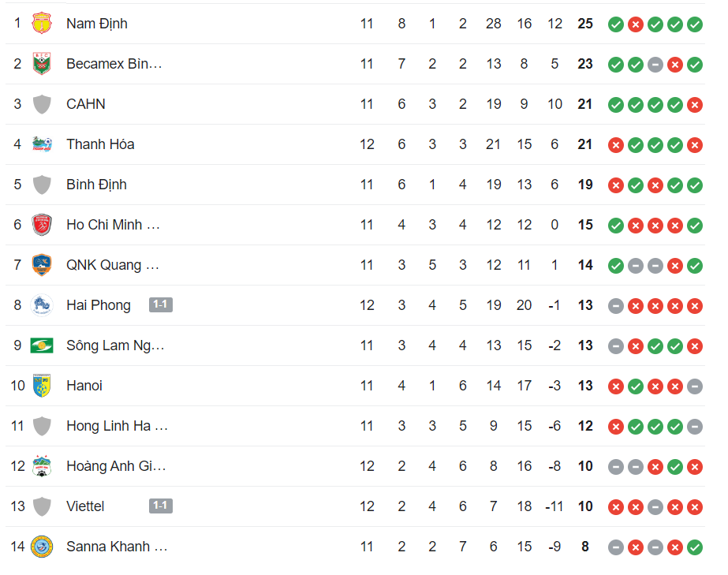Click the Ho Chi Minh club crest
Viewport: 728px width, 575px height.
(42, 225)
